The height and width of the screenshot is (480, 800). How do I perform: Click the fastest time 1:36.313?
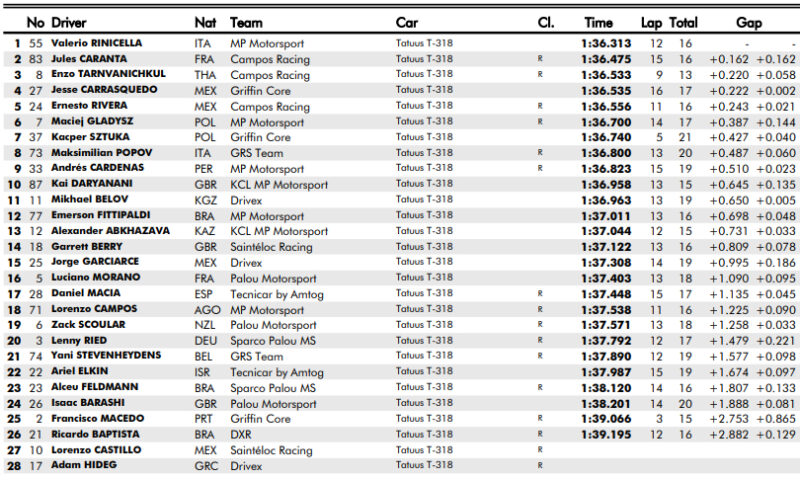pyautogui.click(x=606, y=43)
